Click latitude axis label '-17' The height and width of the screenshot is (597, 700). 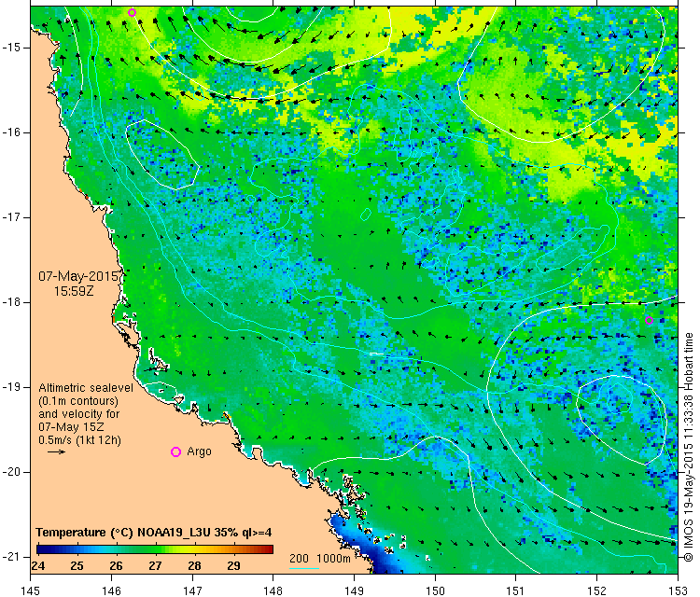10,217
